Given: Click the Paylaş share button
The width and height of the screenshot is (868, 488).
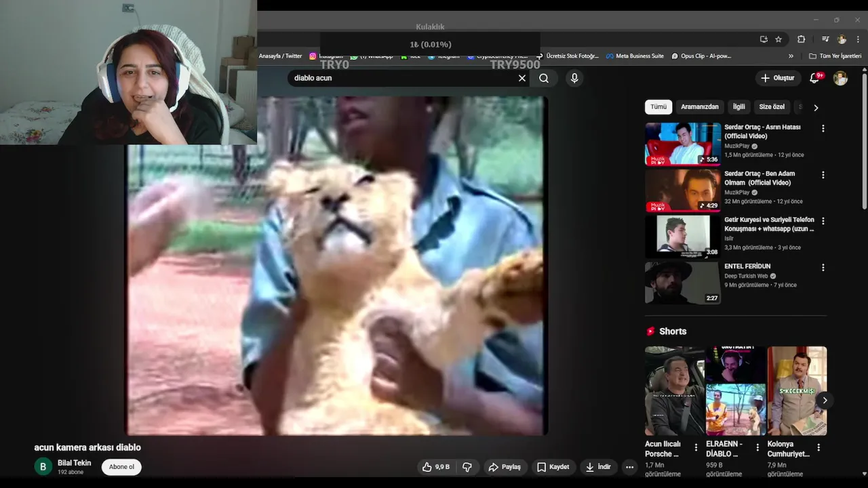Looking at the screenshot, I should (x=505, y=467).
